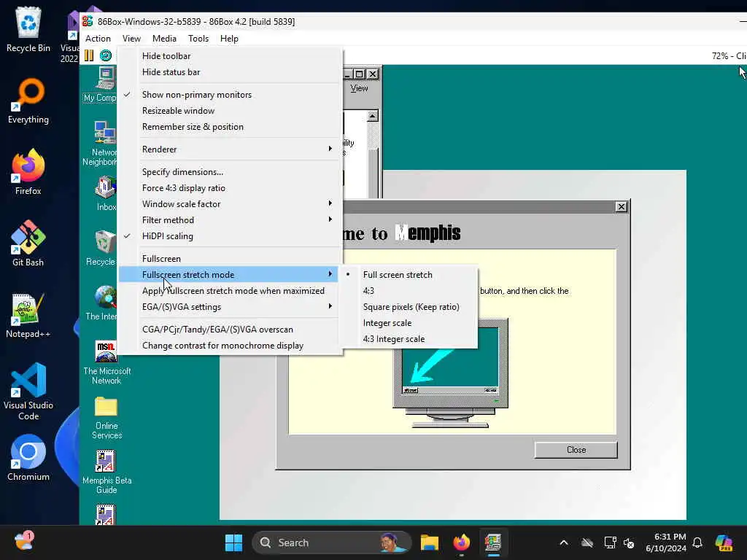This screenshot has height=560, width=747.
Task: Select Square pixels (Keep ratio) mode
Action: (x=409, y=307)
